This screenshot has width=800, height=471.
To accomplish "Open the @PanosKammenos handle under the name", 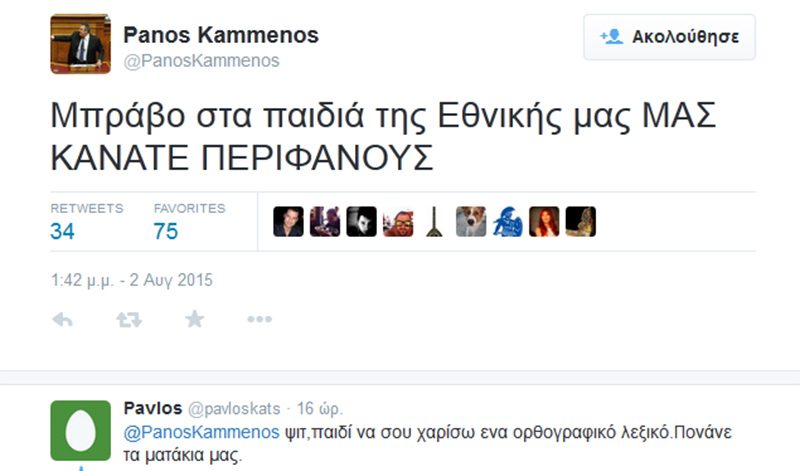I will point(200,61).
